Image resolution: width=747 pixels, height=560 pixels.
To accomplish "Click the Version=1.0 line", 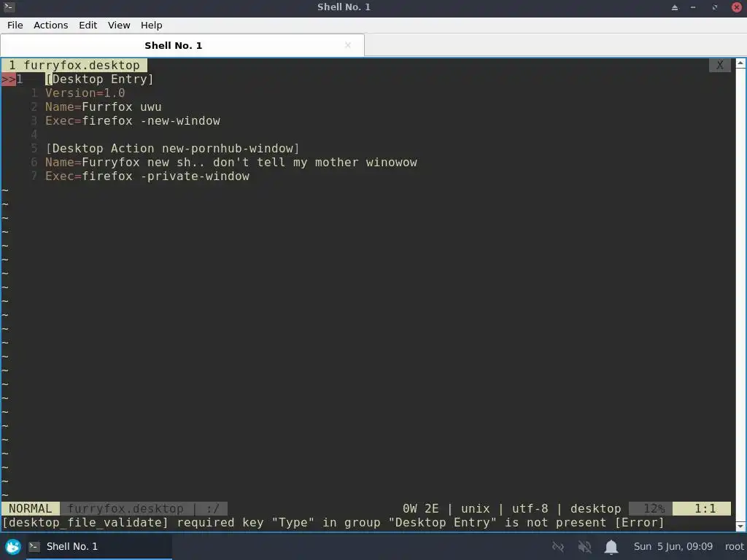I will click(85, 93).
